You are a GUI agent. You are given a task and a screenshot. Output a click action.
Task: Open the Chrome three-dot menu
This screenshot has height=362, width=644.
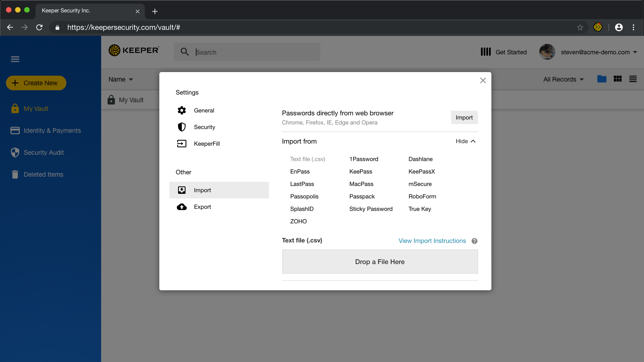633,27
